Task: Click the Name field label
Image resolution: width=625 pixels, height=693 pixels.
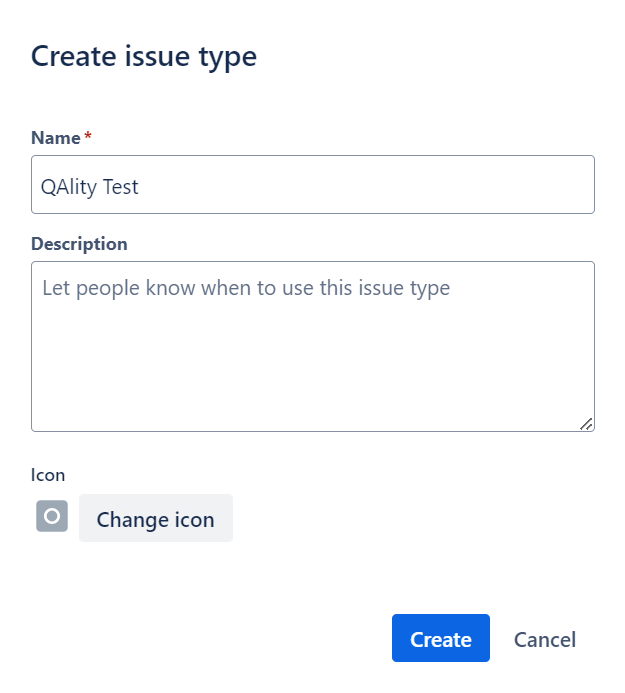Action: tap(56, 138)
